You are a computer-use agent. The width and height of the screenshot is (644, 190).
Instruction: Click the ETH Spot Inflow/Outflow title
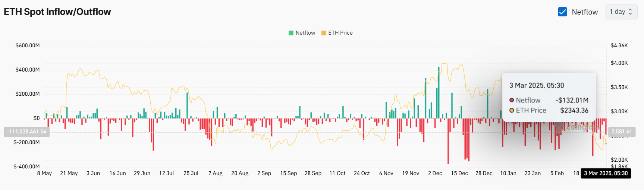click(x=57, y=12)
